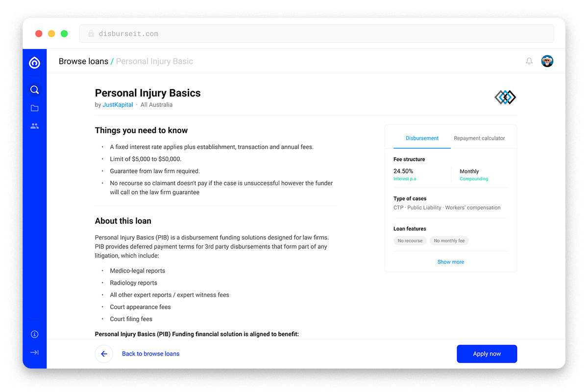Open the JustKapital provider link
Screen dimensions: 588x392
coord(118,105)
